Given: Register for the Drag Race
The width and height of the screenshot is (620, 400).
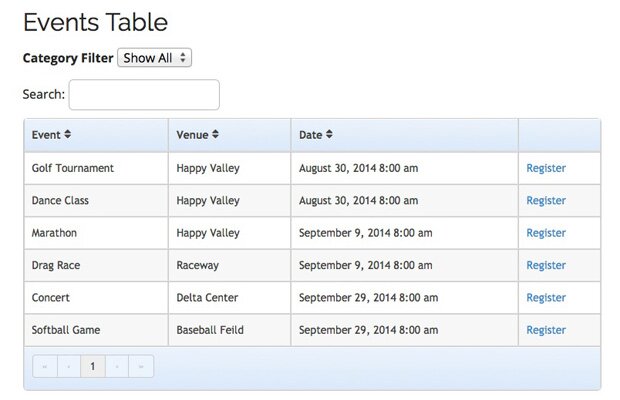Looking at the screenshot, I should tap(546, 265).
